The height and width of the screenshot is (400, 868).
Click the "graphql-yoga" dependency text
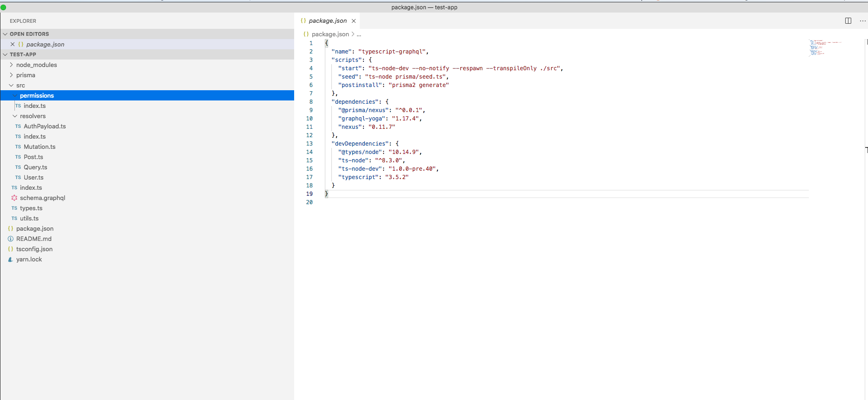click(363, 119)
